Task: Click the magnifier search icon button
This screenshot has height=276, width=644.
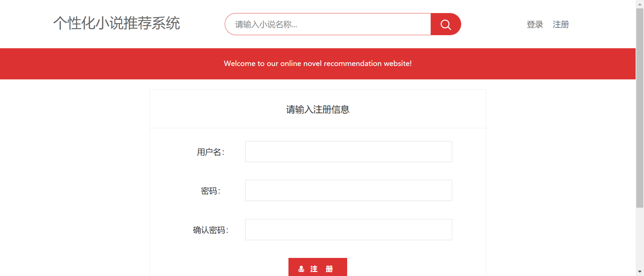Action: (446, 24)
